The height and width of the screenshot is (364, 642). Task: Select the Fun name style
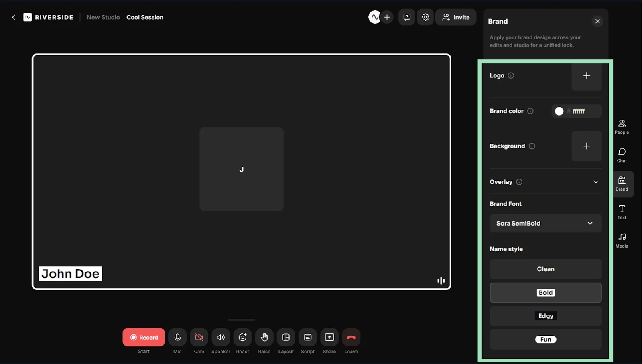tap(545, 340)
